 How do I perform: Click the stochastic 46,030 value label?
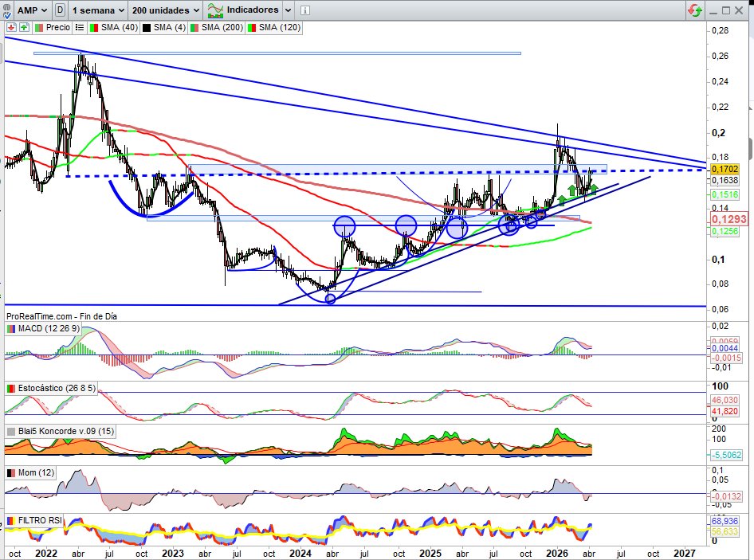(x=725, y=400)
